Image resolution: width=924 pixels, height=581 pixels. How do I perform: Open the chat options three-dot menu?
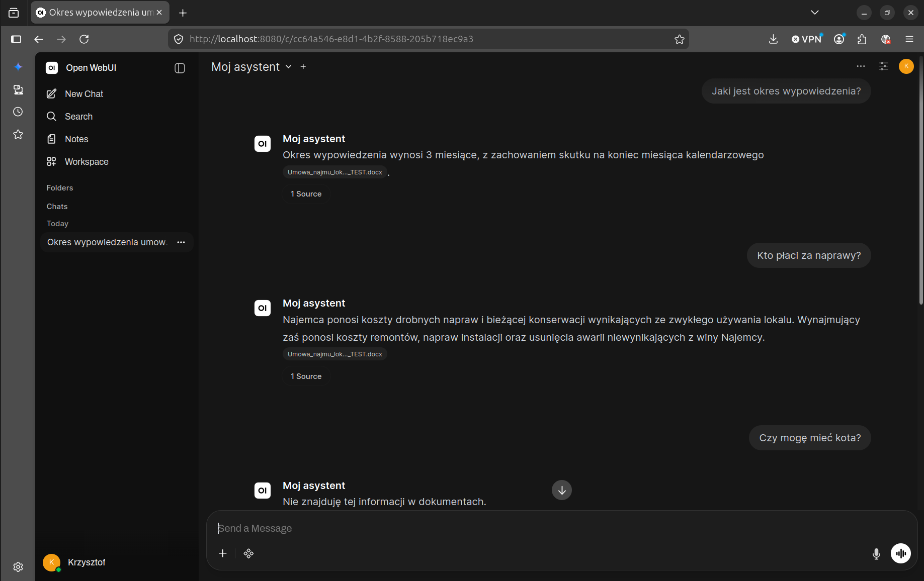coord(861,66)
